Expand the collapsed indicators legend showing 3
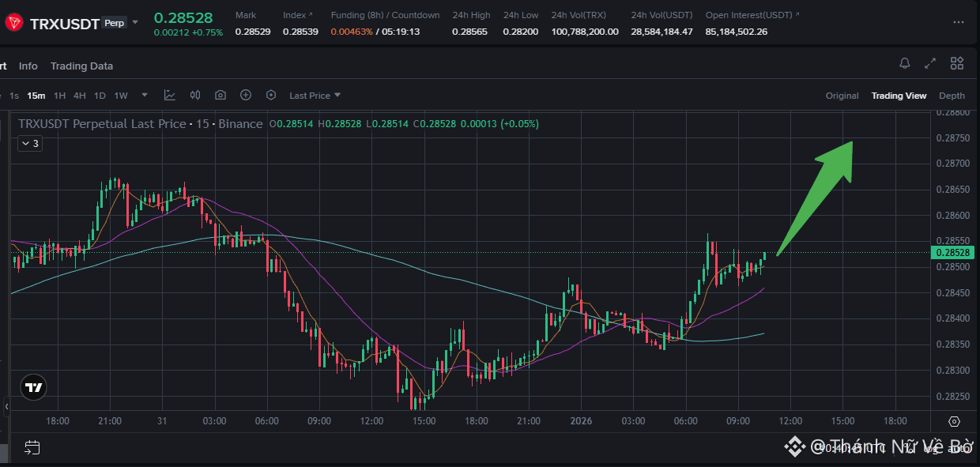This screenshot has width=980, height=467. (x=30, y=143)
